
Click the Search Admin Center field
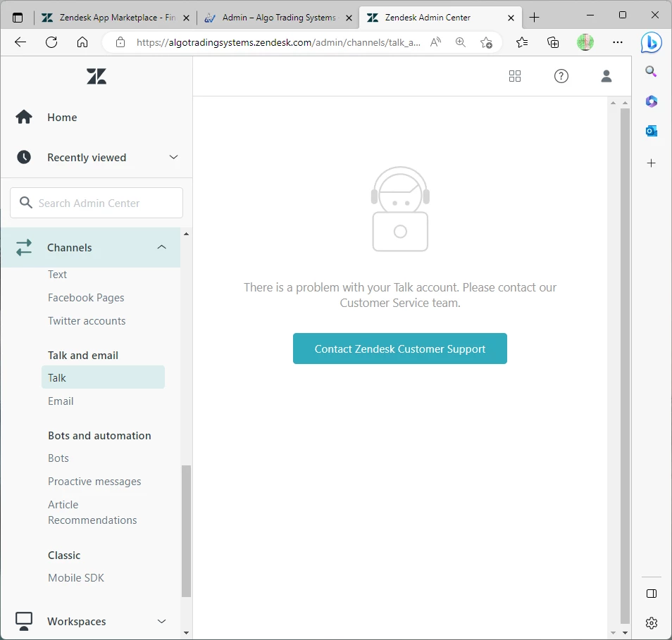[x=97, y=203]
